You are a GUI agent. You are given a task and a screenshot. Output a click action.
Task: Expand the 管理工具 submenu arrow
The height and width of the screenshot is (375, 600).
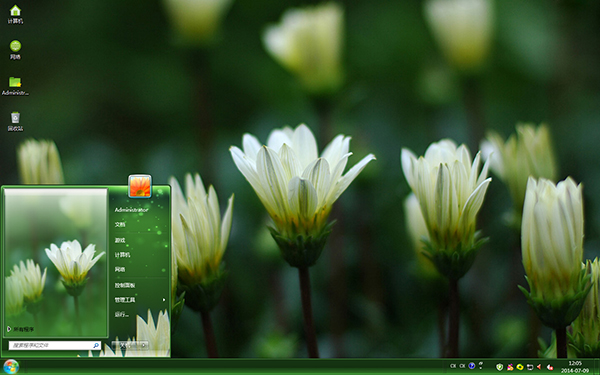click(164, 300)
